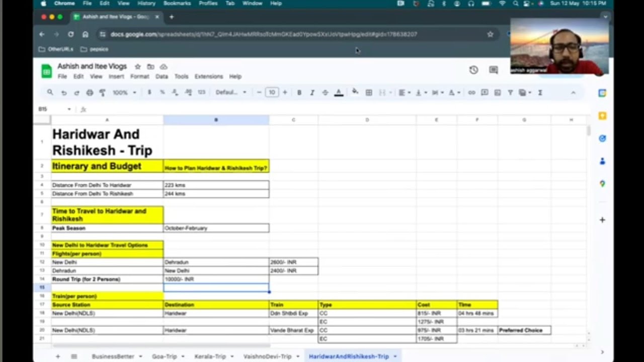The height and width of the screenshot is (362, 644).
Task: Click the move to folder icon
Action: pyautogui.click(x=150, y=66)
